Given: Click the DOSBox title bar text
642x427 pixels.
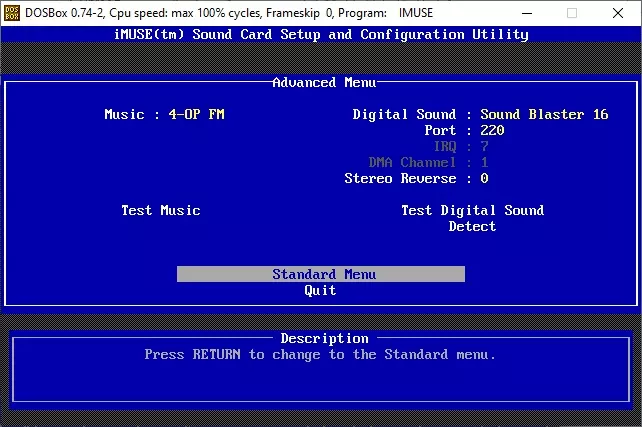Looking at the screenshot, I should click(x=229, y=13).
